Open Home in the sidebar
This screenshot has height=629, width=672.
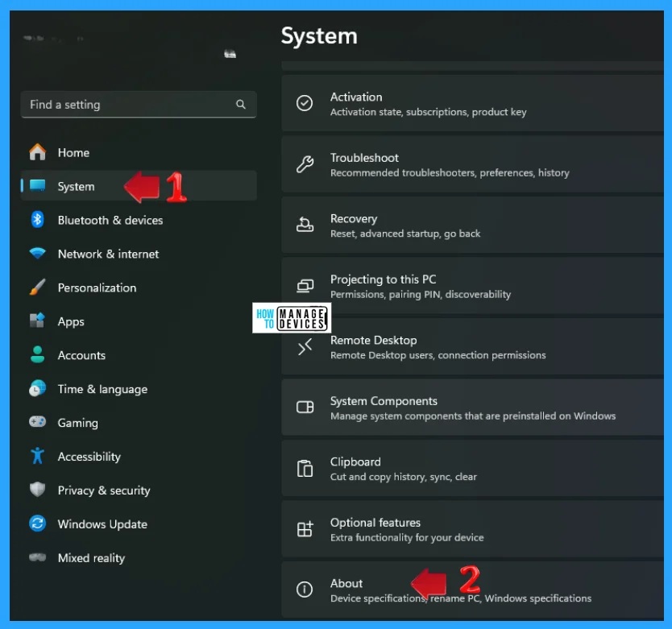tap(139, 152)
